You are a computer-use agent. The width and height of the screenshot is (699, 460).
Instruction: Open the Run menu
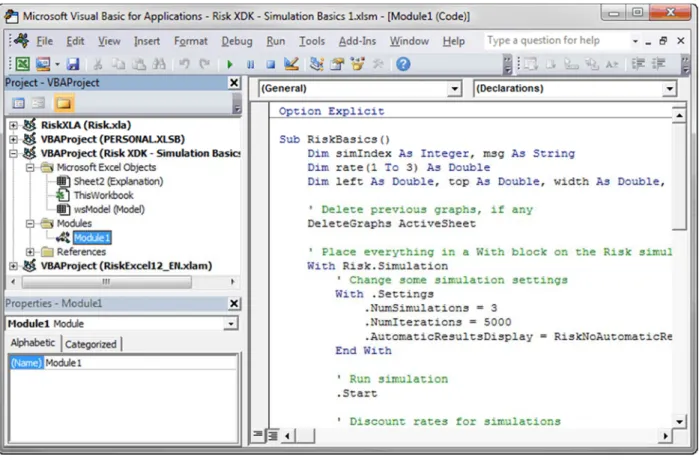pyautogui.click(x=275, y=41)
